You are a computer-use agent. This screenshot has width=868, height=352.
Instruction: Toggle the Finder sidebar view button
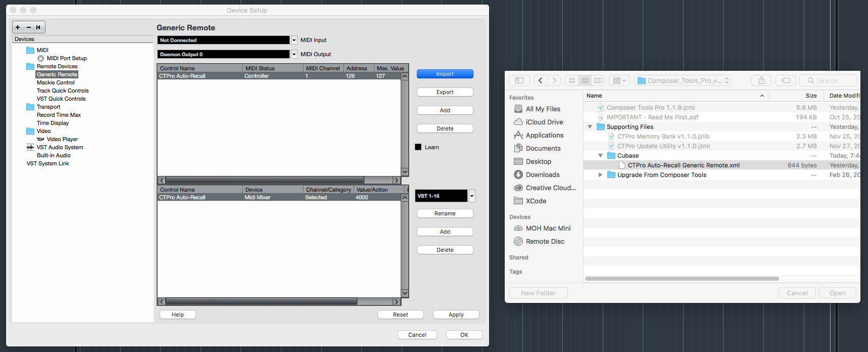pos(519,80)
